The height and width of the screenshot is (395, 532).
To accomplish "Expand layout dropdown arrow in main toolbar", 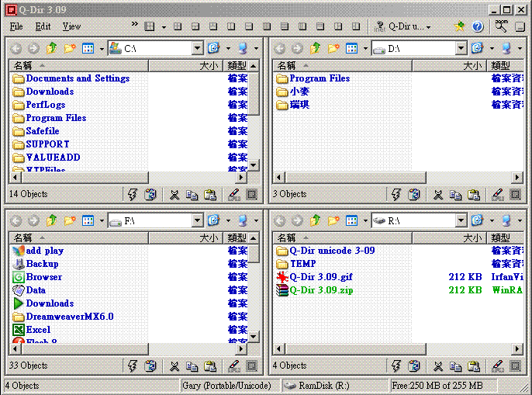I will pyautogui.click(x=164, y=27).
